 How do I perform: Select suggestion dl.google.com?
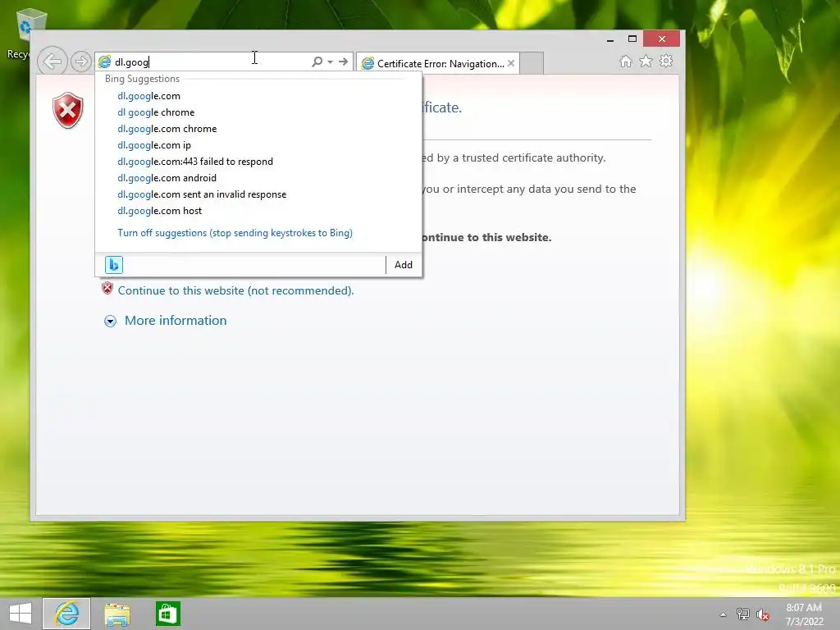coord(149,96)
